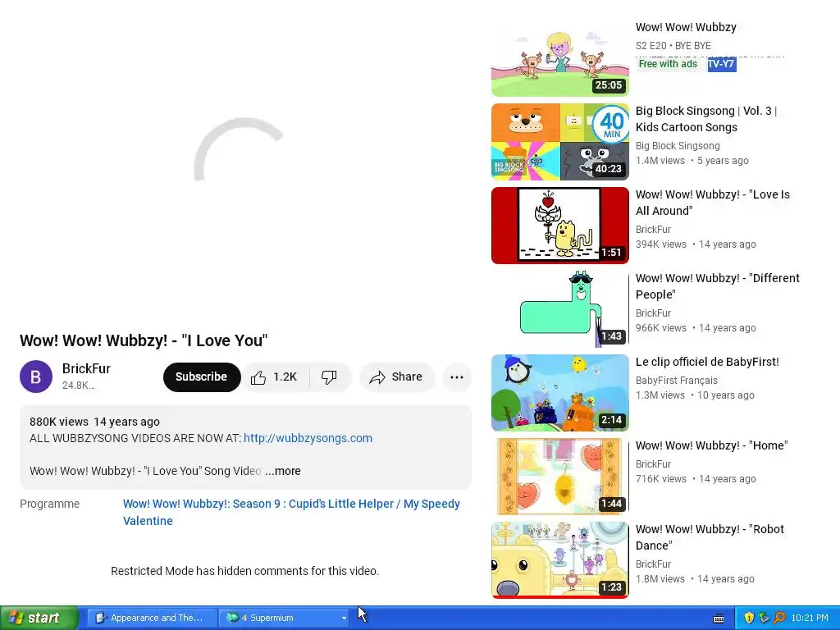Open the Windows start menu
Image resolution: width=840 pixels, height=630 pixels.
tap(39, 618)
